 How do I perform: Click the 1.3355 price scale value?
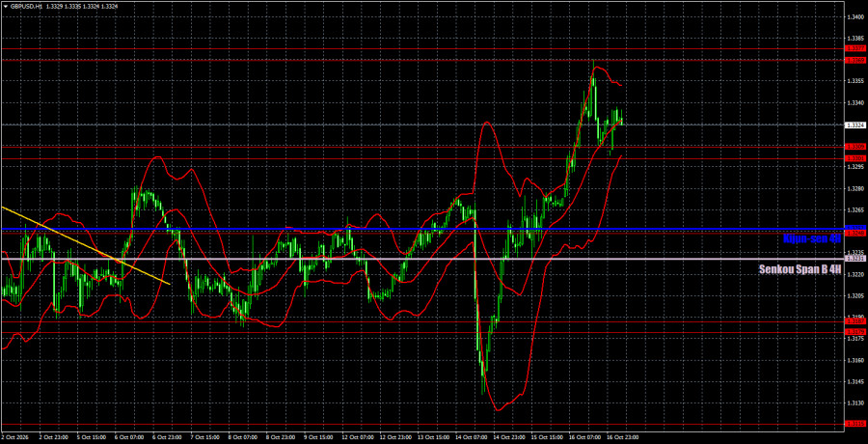[x=855, y=81]
